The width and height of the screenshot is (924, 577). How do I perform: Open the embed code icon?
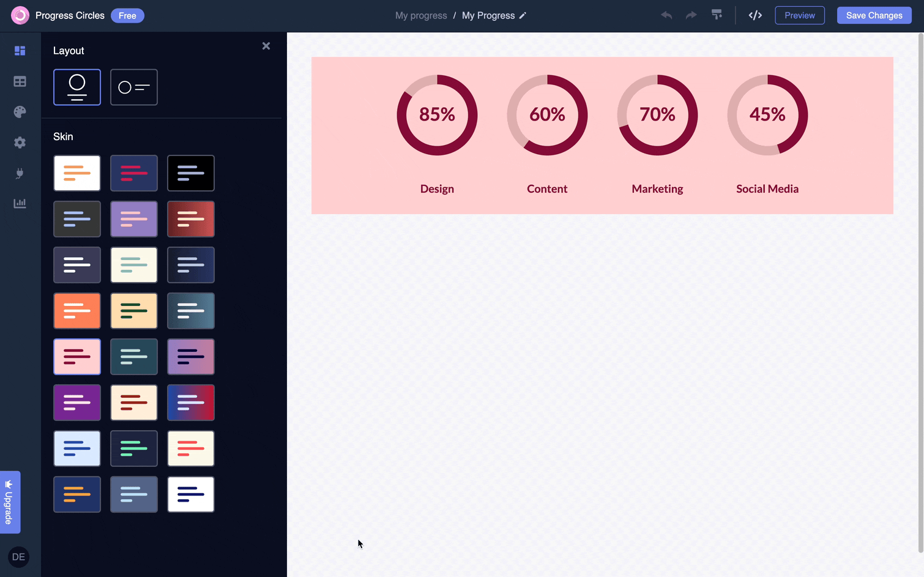[755, 15]
